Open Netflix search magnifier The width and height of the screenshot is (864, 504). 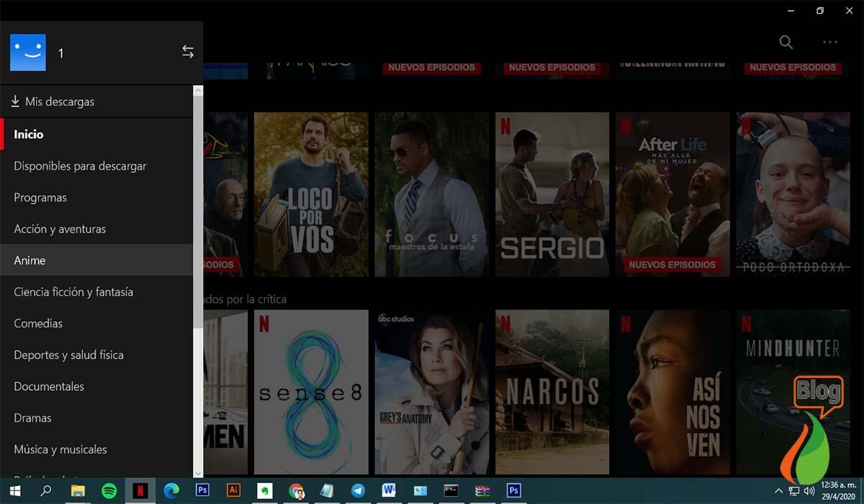786,42
